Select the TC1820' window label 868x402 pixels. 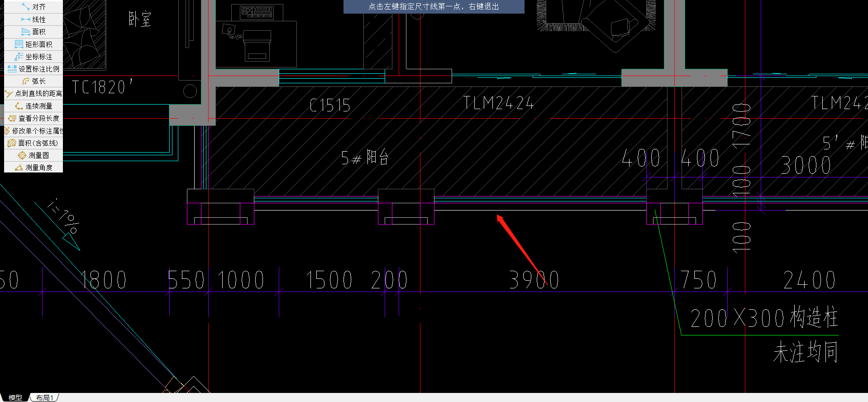102,86
